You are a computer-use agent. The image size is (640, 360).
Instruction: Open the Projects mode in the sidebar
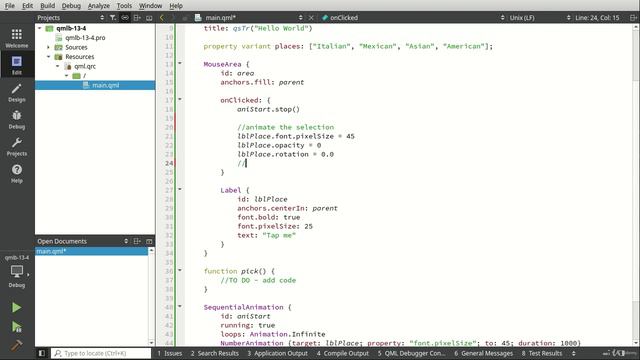17,147
